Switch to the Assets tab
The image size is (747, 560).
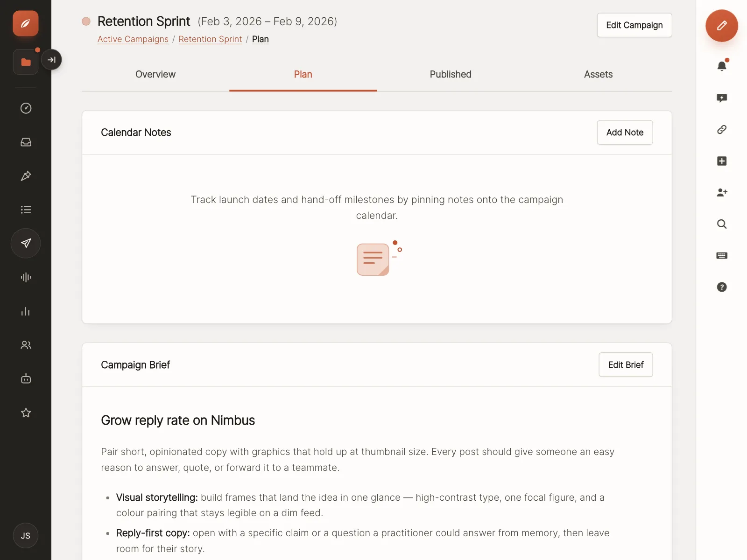tap(598, 74)
